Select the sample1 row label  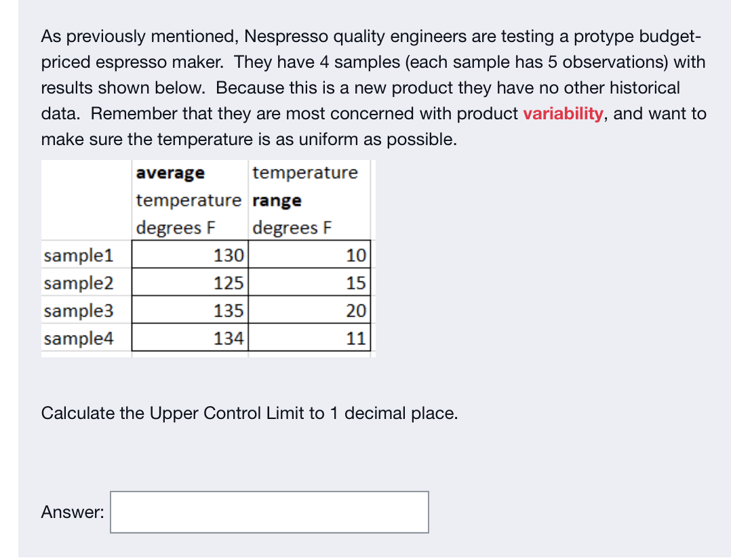(x=79, y=256)
